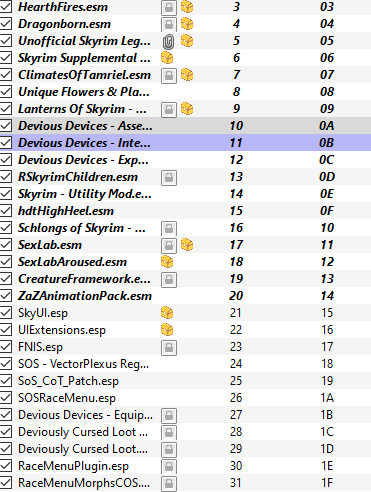Select the SOS - VectorPlexus Reg... plugin name
Viewport: 371px width, 492px height.
pyautogui.click(x=83, y=364)
